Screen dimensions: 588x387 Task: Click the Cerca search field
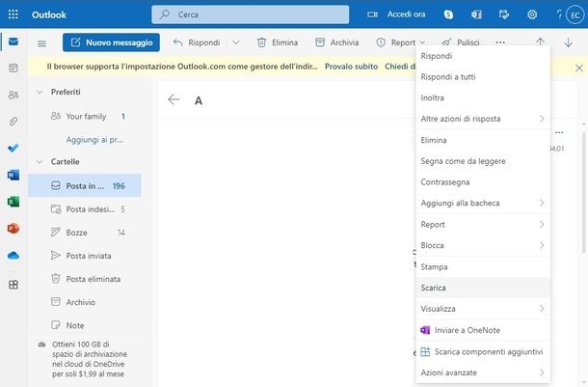click(251, 14)
